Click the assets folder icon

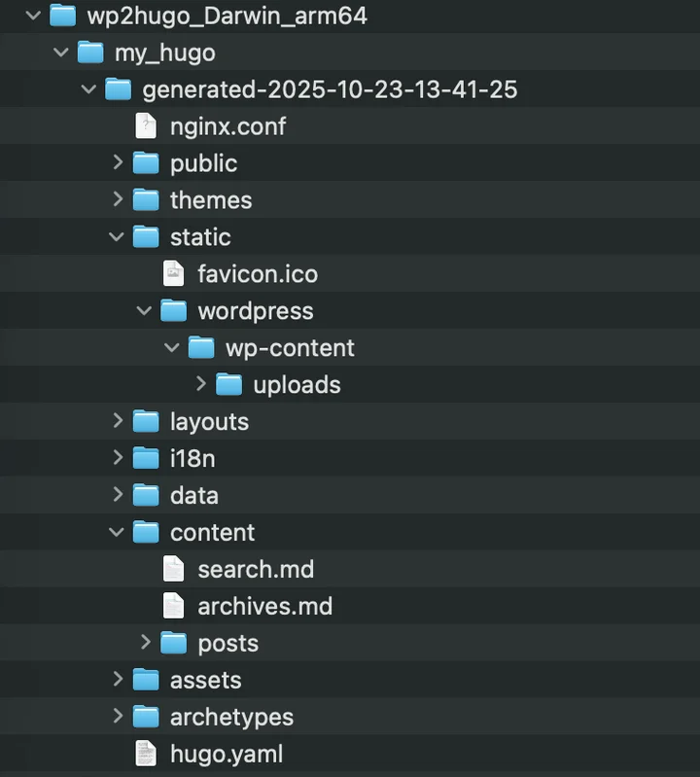click(x=146, y=680)
